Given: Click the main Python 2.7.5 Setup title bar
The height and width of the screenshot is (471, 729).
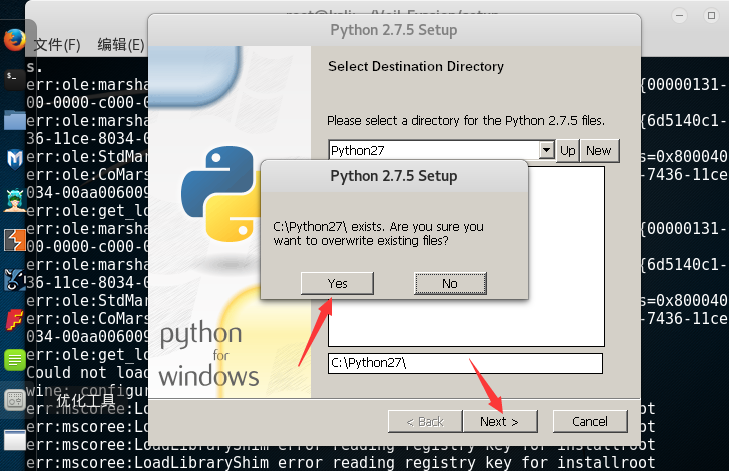Looking at the screenshot, I should [x=394, y=30].
